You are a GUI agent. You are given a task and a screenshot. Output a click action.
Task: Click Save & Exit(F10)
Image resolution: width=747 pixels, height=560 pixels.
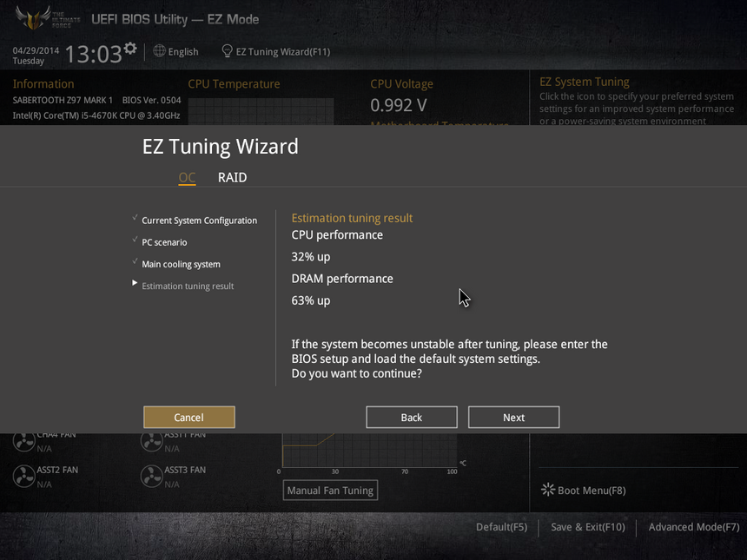pyautogui.click(x=588, y=527)
